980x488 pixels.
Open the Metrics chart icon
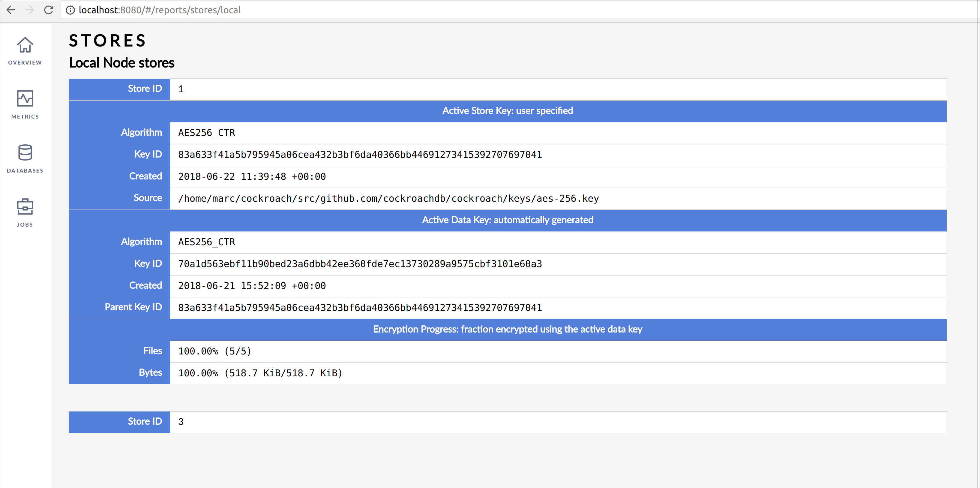pos(25,98)
